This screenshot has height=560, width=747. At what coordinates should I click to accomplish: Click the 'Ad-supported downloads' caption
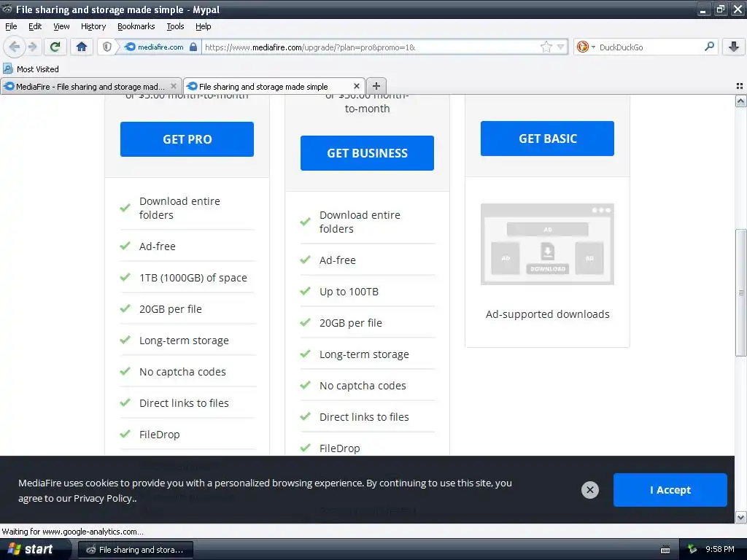click(x=547, y=314)
